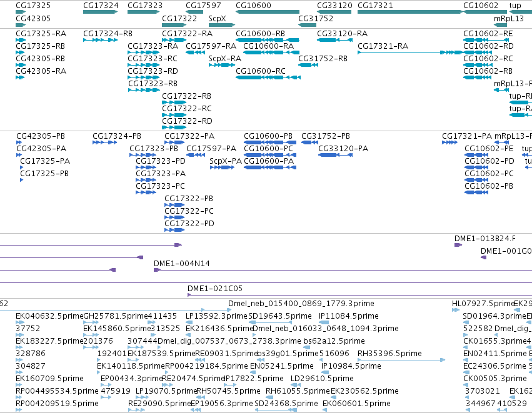Open protein label CG17597-PA

[x=211, y=149]
